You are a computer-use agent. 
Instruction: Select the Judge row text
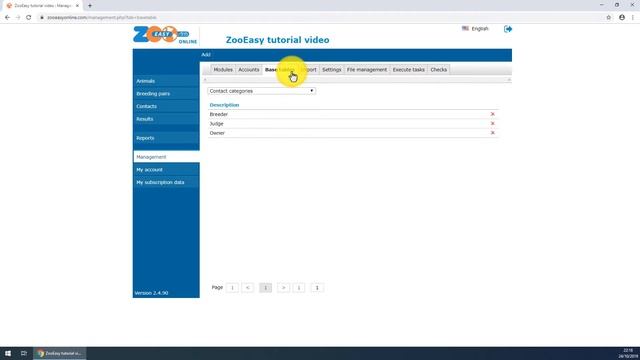[216, 124]
